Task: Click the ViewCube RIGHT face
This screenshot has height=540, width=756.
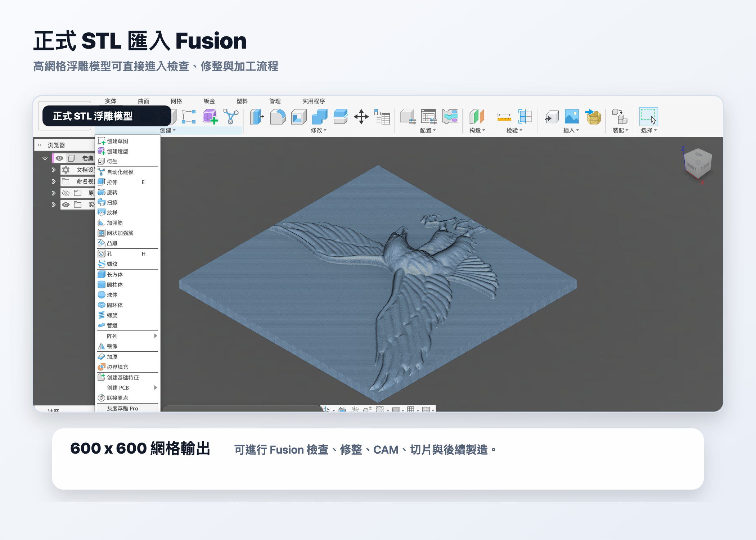Action: pyautogui.click(x=705, y=166)
